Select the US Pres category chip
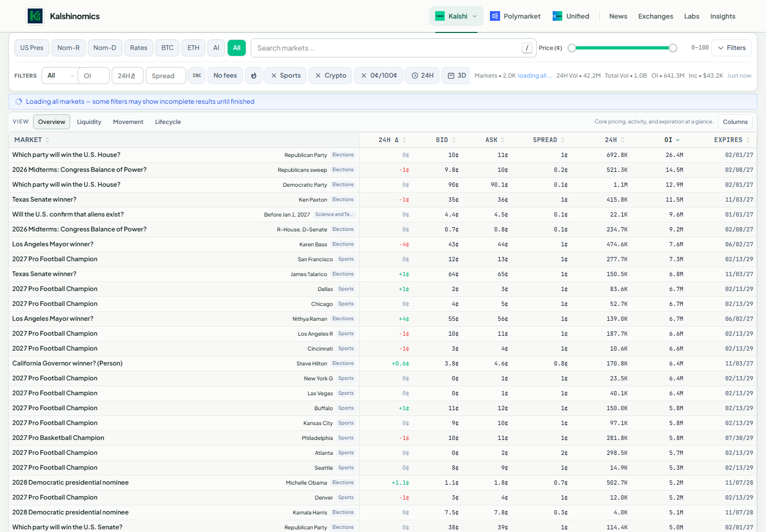The width and height of the screenshot is (766, 532). [x=32, y=48]
